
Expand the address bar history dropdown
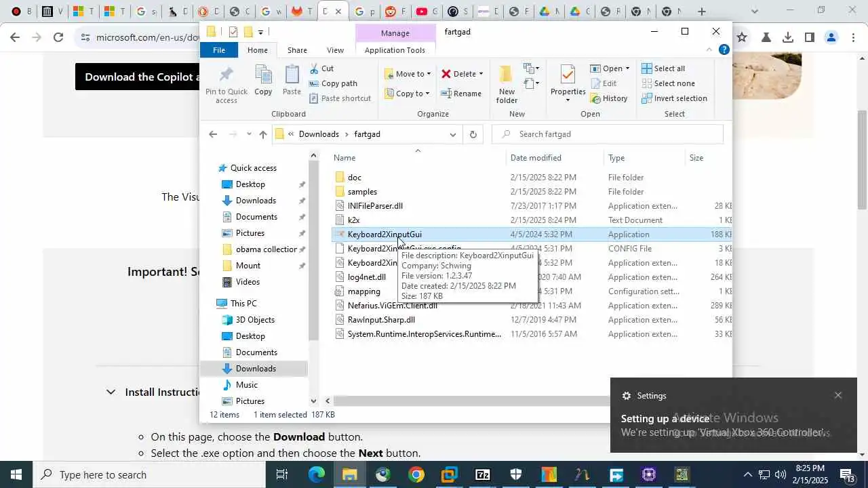click(x=452, y=134)
